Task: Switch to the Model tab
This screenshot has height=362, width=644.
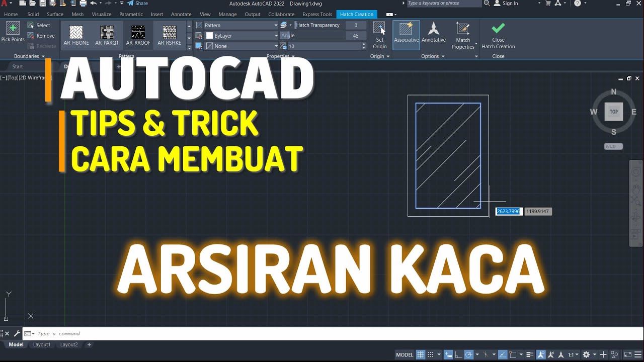Action: (16, 344)
